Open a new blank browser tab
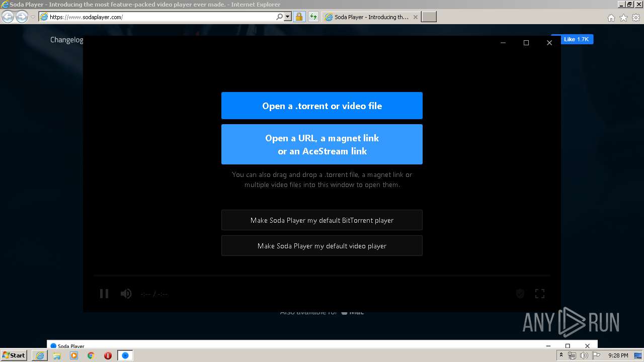644x362 pixels. point(429,17)
